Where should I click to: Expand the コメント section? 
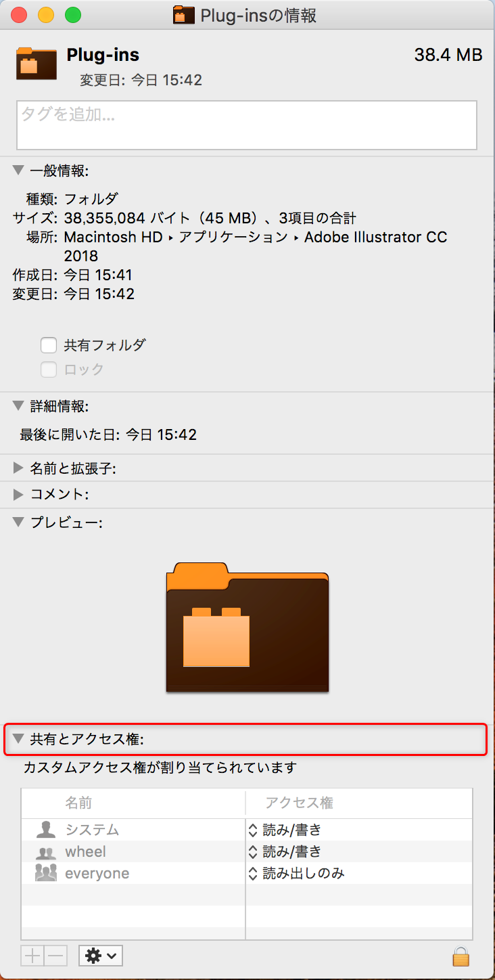[18, 495]
